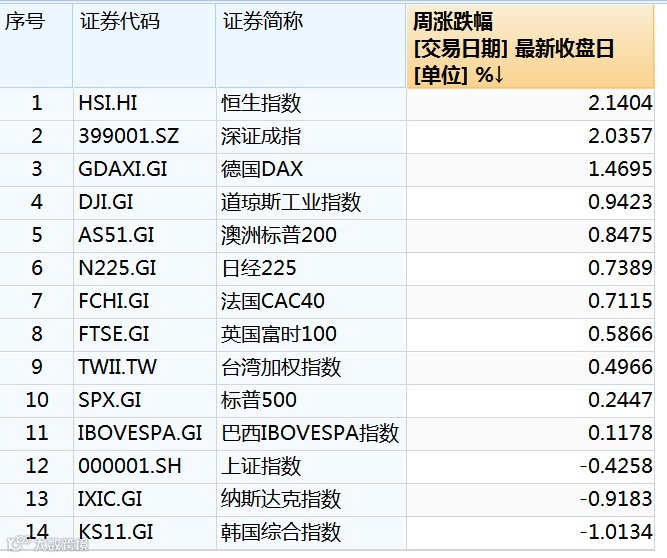667x558 pixels.
Task: Select row number 1
Action: tap(37, 103)
